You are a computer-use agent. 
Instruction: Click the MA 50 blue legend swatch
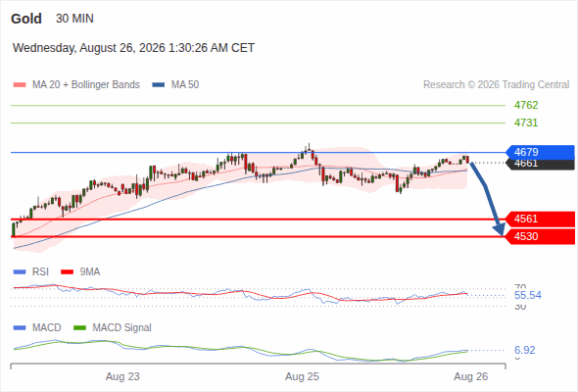click(159, 85)
